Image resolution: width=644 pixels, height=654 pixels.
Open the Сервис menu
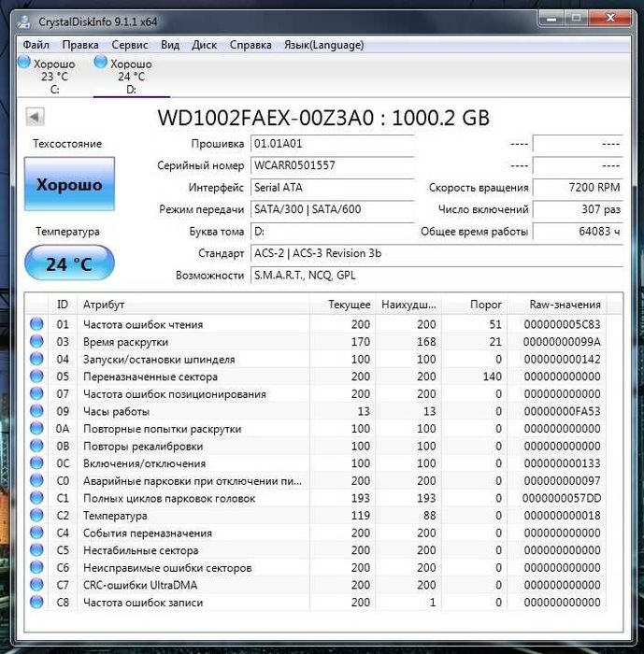[x=129, y=45]
